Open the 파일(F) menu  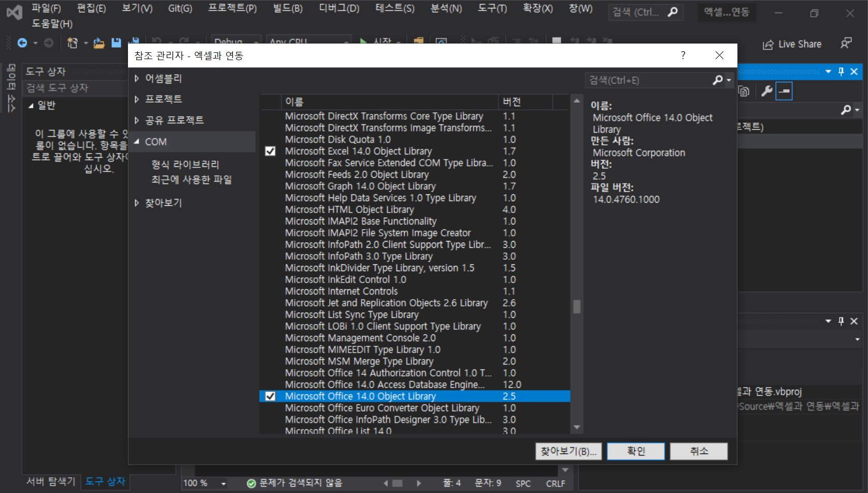(46, 8)
